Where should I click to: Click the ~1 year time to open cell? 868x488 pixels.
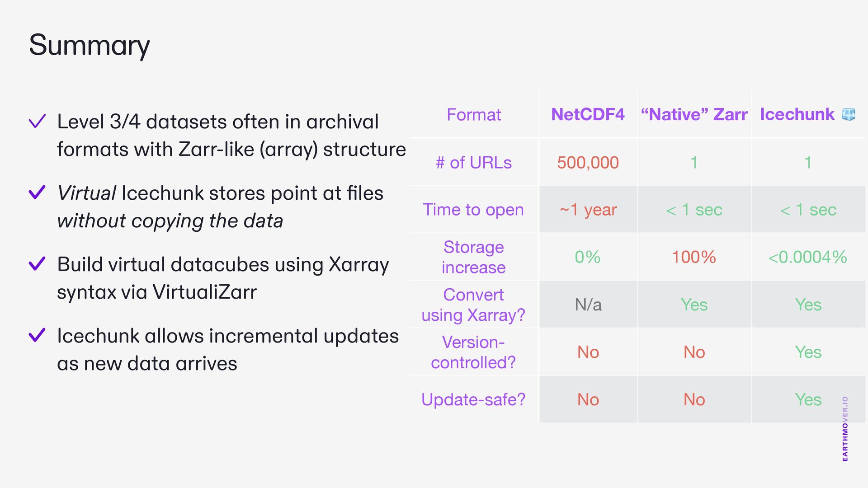588,210
